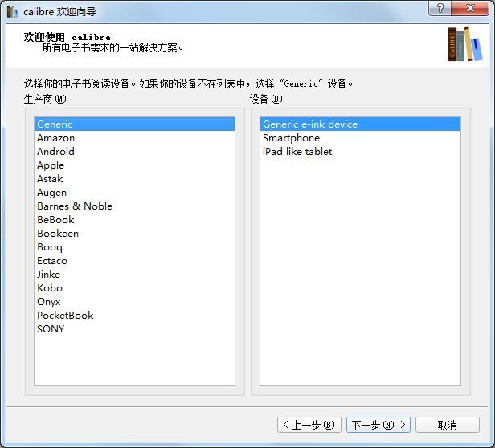This screenshot has width=495, height=448.
Task: Click the 设备(D) label
Action: 266,99
